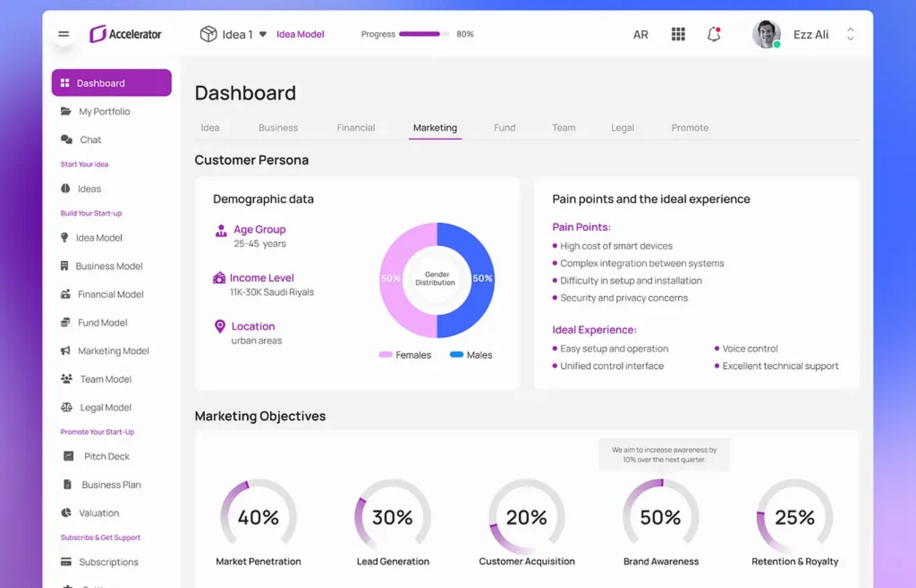The image size is (916, 588).
Task: Click "Voice control" ideal experience item
Action: click(x=750, y=348)
